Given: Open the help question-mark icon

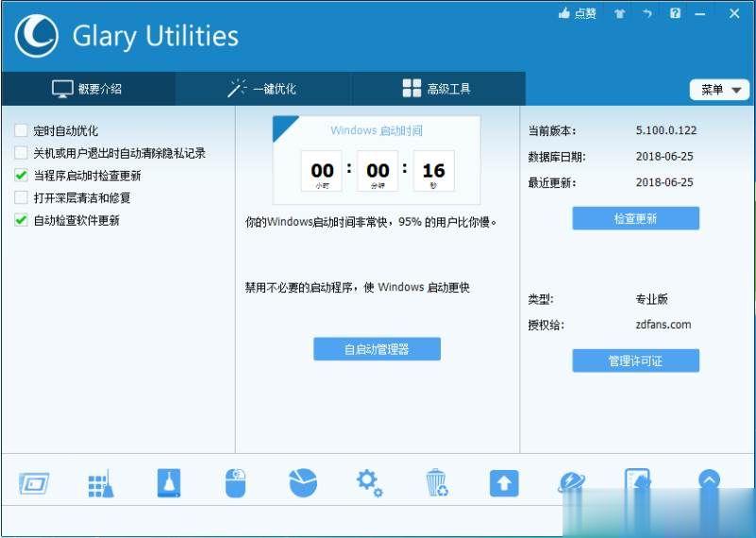Looking at the screenshot, I should (675, 13).
